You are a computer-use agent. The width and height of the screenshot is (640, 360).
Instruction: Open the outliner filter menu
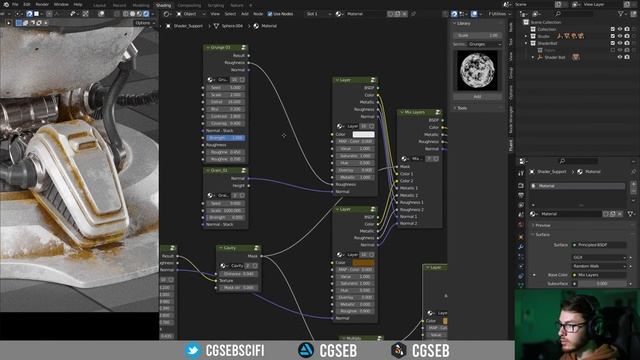click(x=622, y=14)
